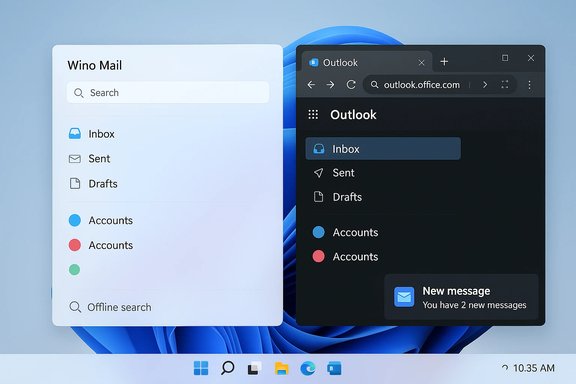Open Outlook app from taskbar
This screenshot has width=576, height=384.
click(334, 368)
